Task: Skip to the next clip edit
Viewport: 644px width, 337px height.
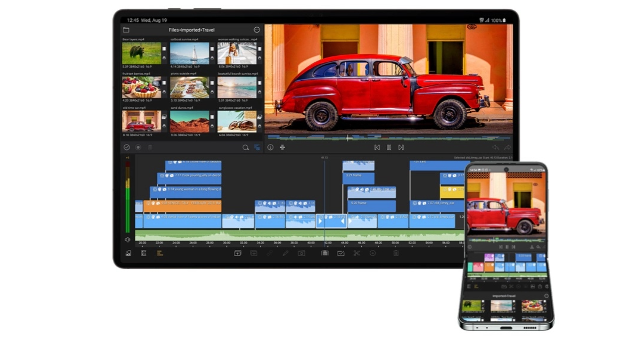Action: pyautogui.click(x=401, y=148)
